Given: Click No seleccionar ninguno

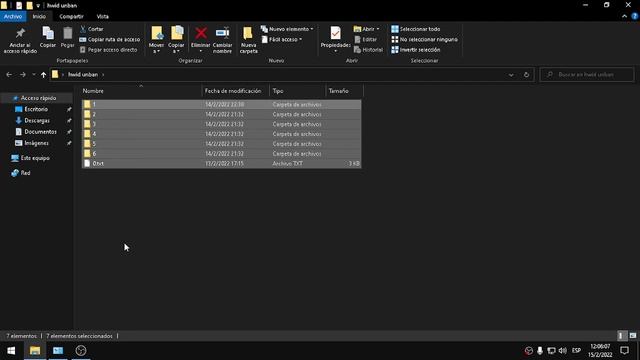Looking at the screenshot, I should pyautogui.click(x=424, y=40).
